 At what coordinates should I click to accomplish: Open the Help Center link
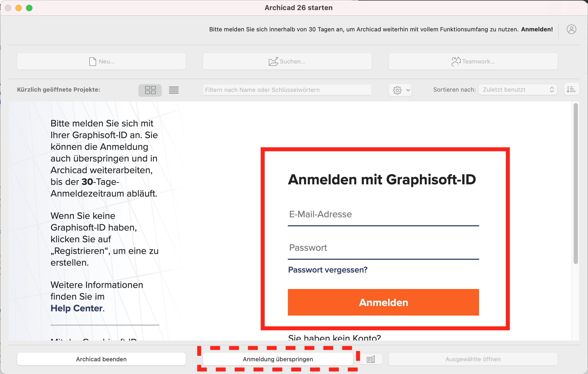point(76,308)
